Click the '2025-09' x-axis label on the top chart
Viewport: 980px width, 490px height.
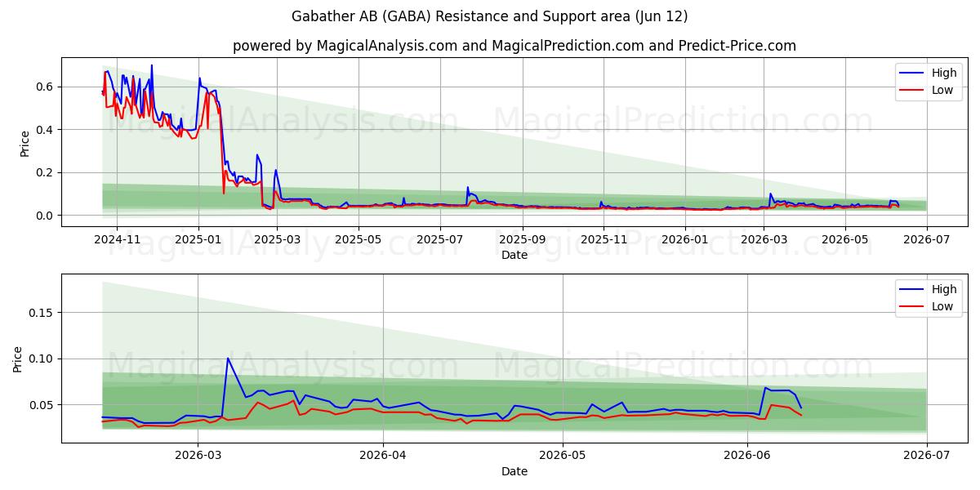pyautogui.click(x=523, y=239)
